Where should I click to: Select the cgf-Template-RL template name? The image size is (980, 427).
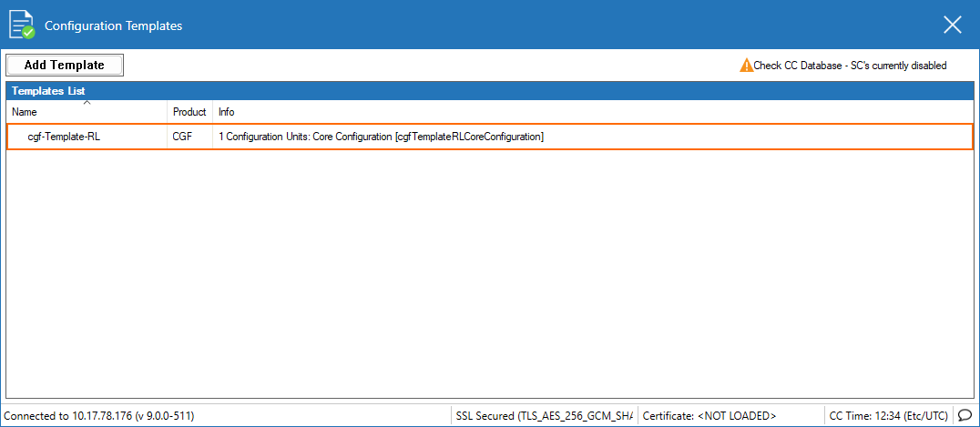pyautogui.click(x=64, y=137)
